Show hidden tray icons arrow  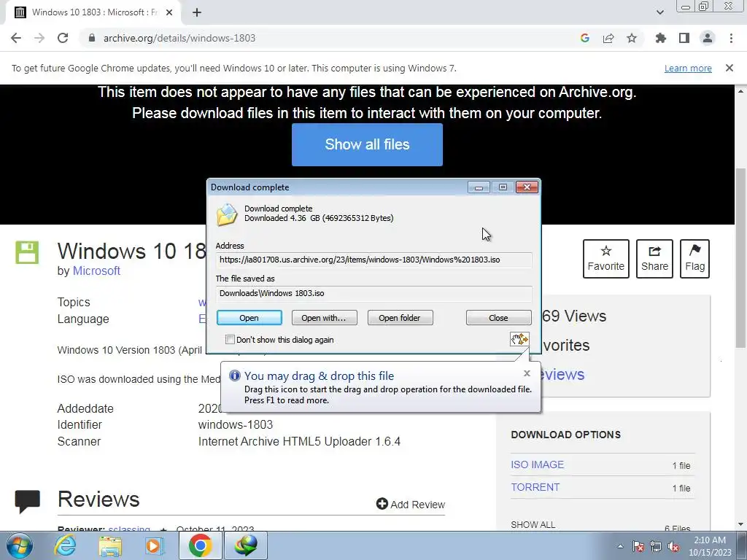pos(620,546)
